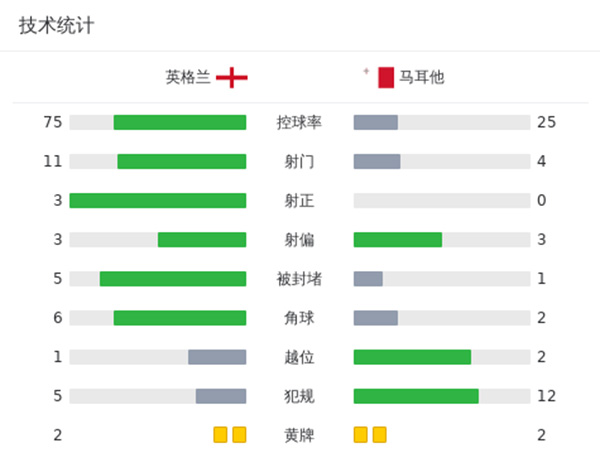Click Malta's green 越位 offside bar
600x453 pixels.
(412, 357)
